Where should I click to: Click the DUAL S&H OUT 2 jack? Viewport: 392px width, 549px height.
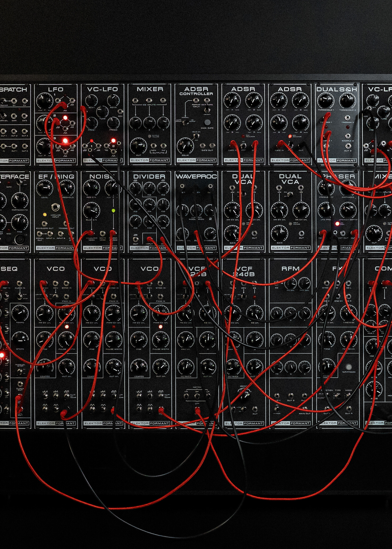click(348, 146)
